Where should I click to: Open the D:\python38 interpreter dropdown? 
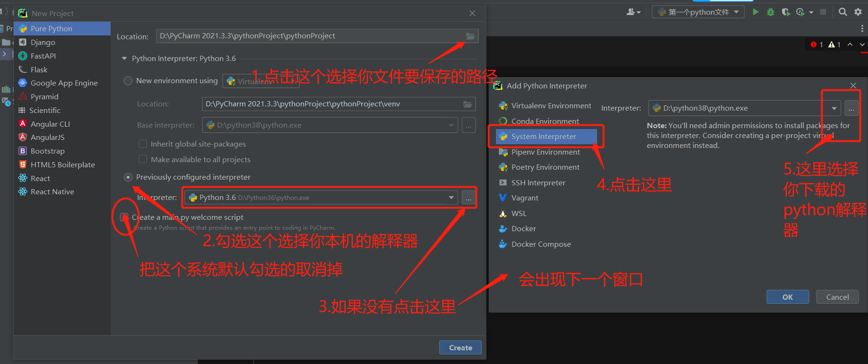[745, 108]
